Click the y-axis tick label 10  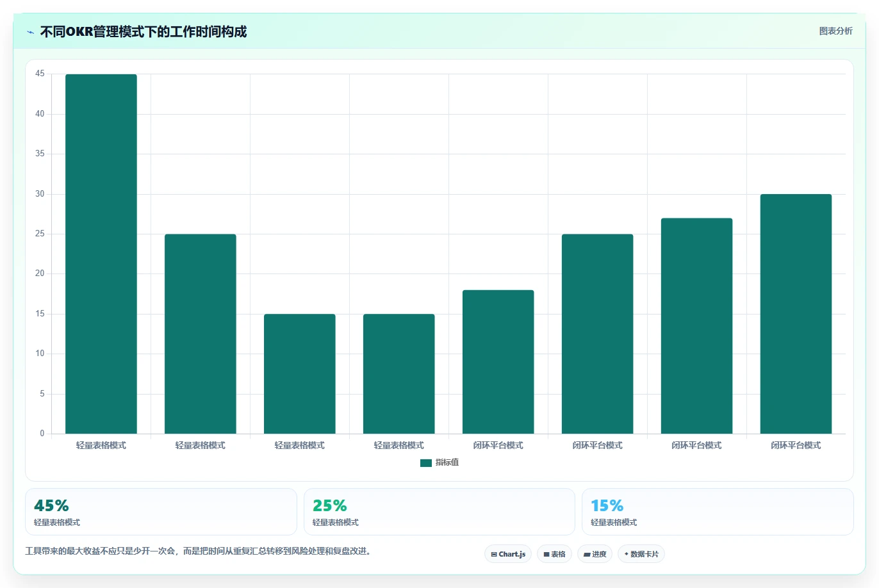40,354
